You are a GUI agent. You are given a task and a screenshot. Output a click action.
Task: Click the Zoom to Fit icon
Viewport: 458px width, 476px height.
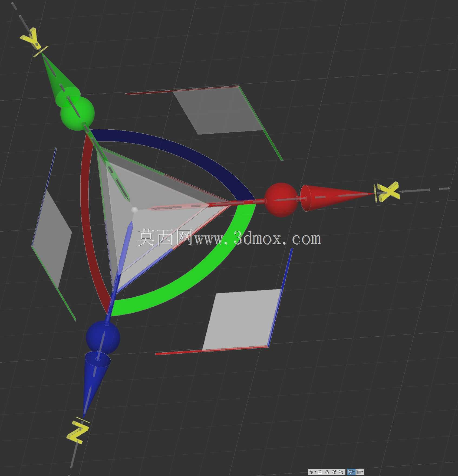point(341,472)
